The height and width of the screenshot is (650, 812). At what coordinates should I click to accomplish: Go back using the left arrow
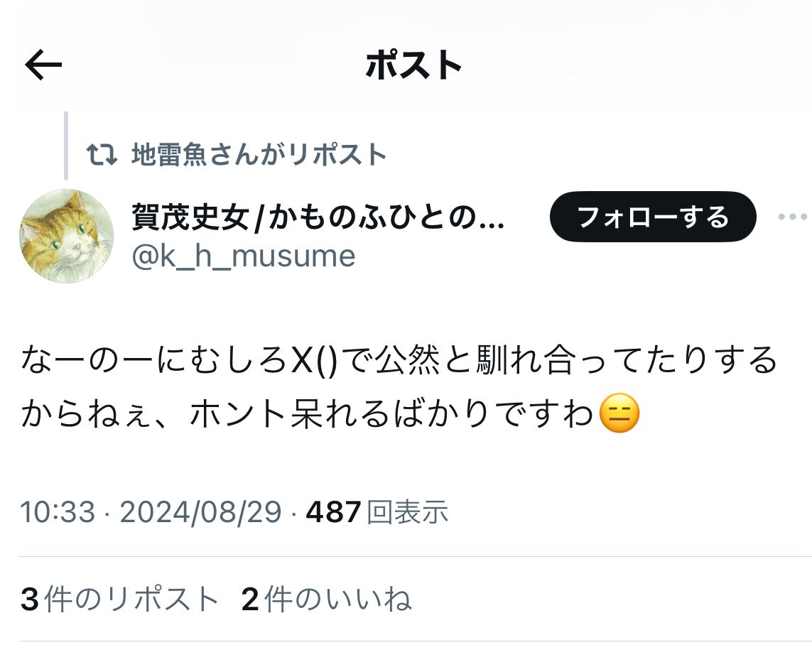pyautogui.click(x=43, y=65)
